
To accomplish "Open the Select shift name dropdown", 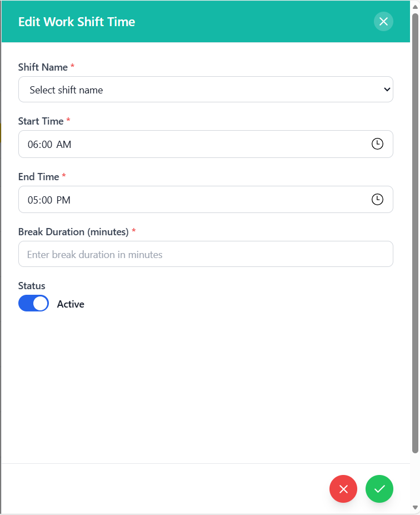I will click(206, 90).
